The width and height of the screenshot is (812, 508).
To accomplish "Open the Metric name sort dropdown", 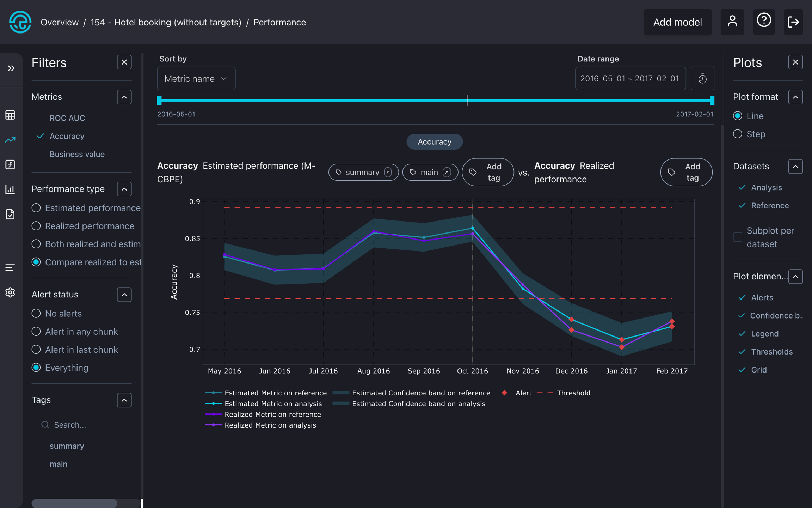I will 196,79.
